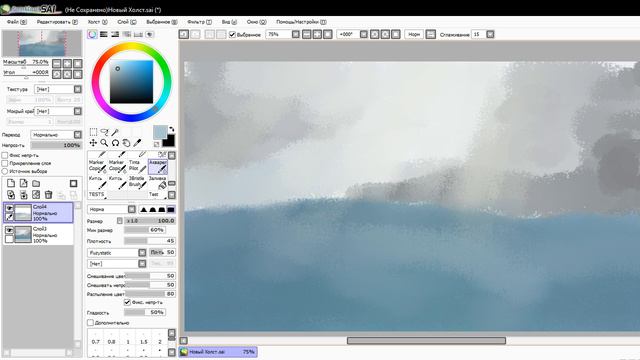Click the black background color swatch

pyautogui.click(x=169, y=141)
